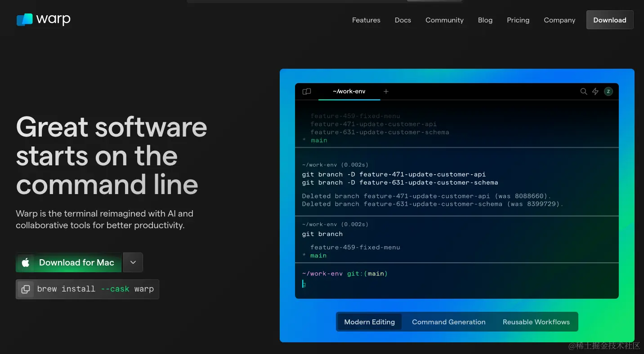Open search with terminal magnifier icon

[x=584, y=91]
